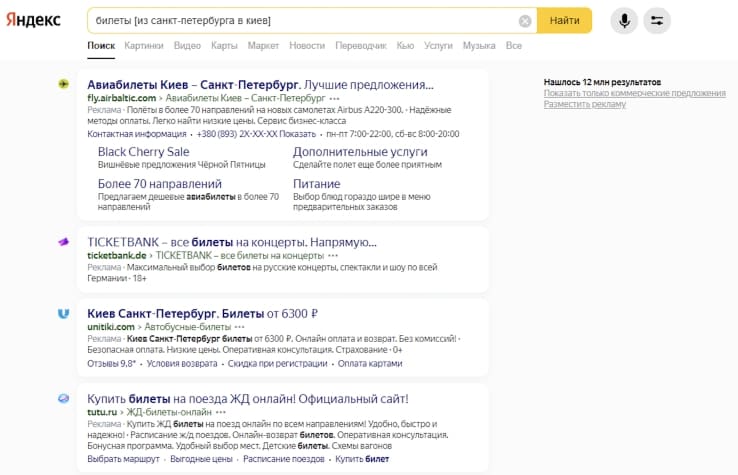
Task: Clear the search query with the X icon
Action: [525, 21]
